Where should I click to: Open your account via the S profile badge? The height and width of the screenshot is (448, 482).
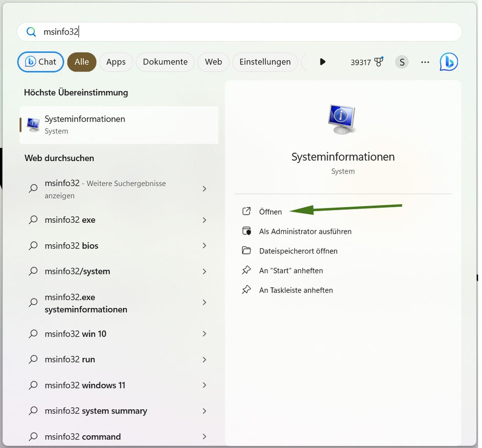pos(402,62)
